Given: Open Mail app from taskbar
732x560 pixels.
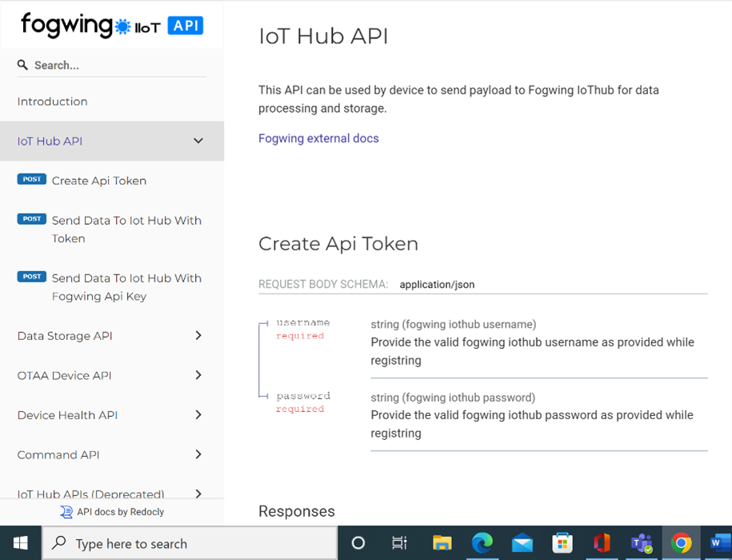Looking at the screenshot, I should 522,543.
